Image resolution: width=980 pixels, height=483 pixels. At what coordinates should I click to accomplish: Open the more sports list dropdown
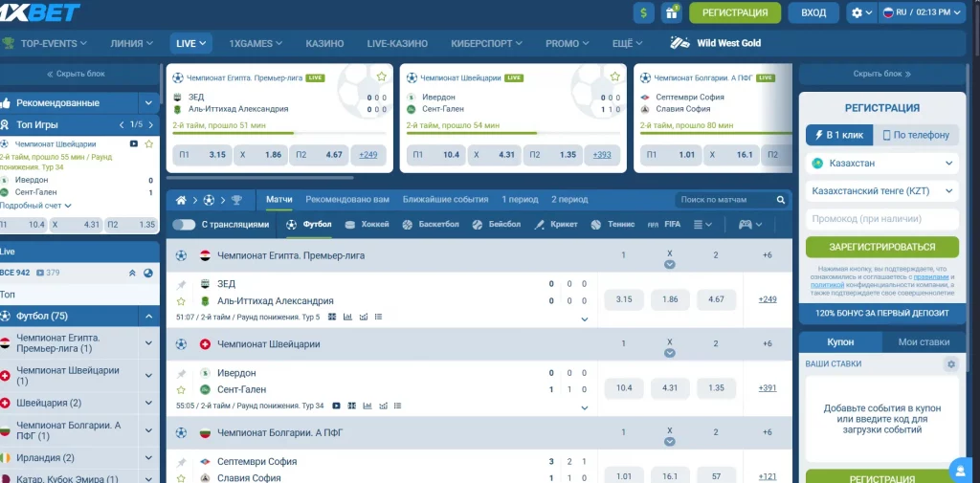click(702, 225)
